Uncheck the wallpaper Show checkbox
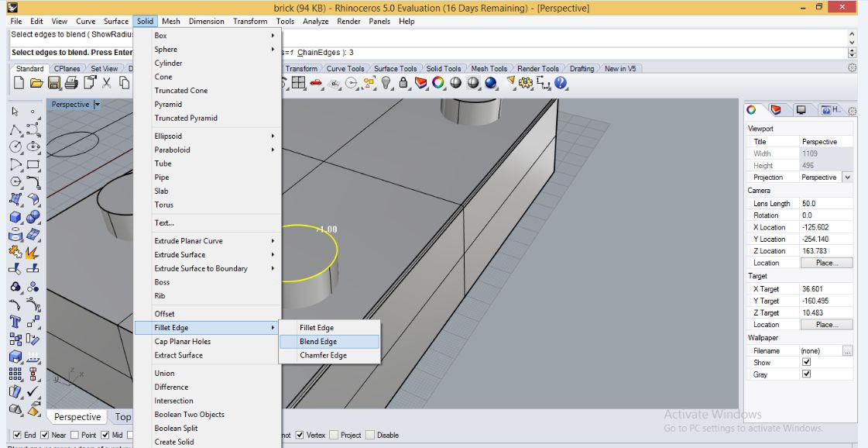868x448 pixels. (807, 362)
